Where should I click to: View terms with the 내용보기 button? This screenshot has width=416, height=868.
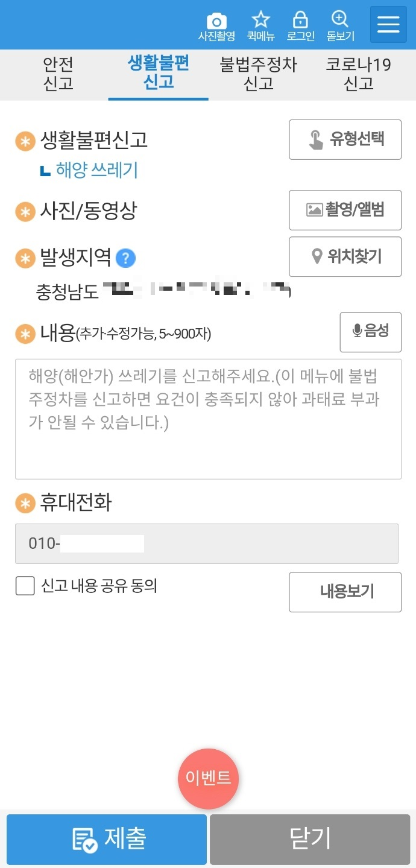[x=345, y=592]
